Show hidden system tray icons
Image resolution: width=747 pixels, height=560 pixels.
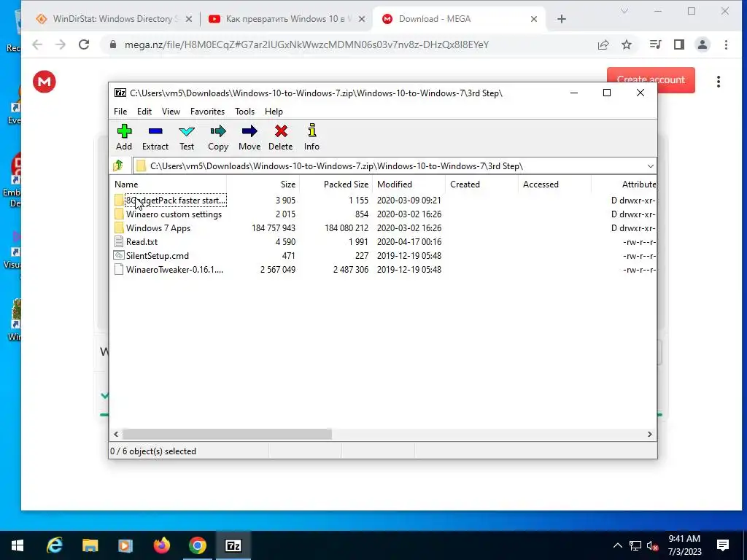[x=617, y=545]
